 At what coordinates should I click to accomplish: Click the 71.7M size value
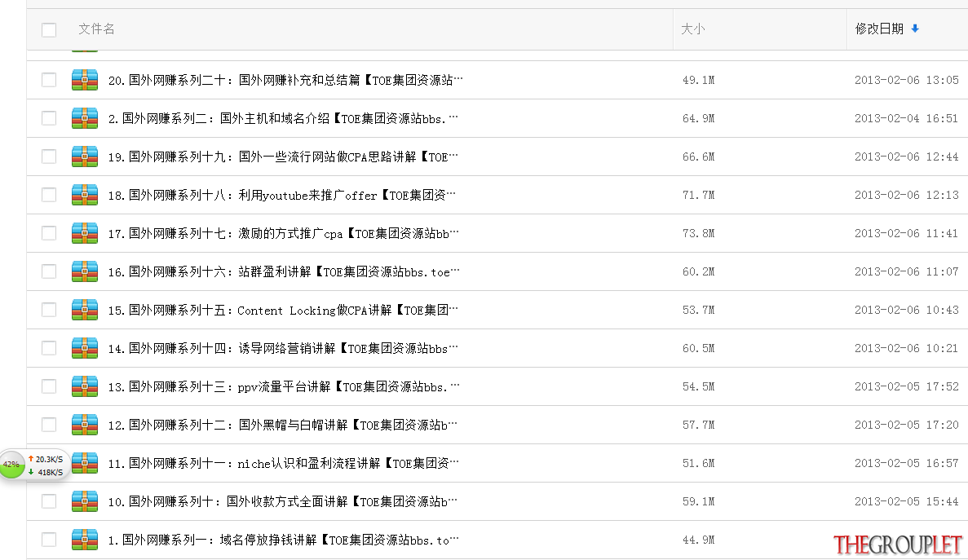pyautogui.click(x=698, y=195)
